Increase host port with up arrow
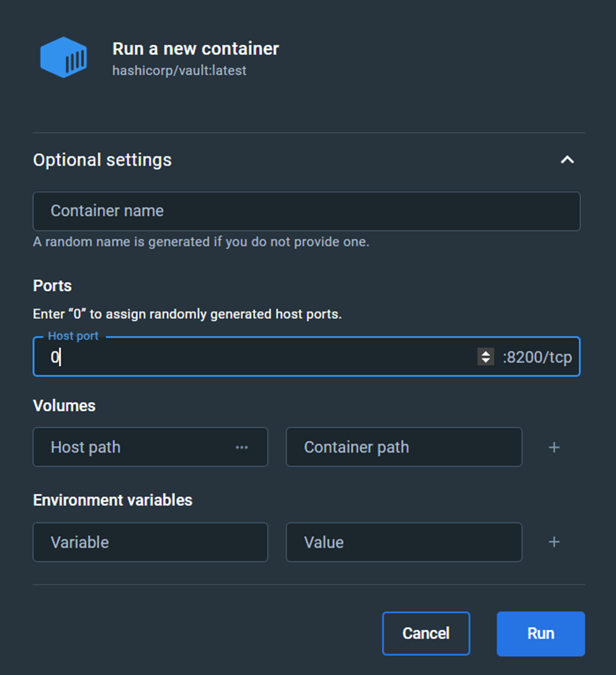Screen dimensions: 616x675 point(486,352)
